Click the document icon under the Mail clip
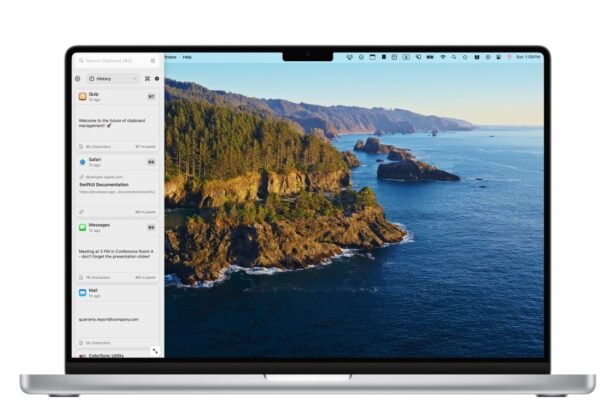 [81, 343]
